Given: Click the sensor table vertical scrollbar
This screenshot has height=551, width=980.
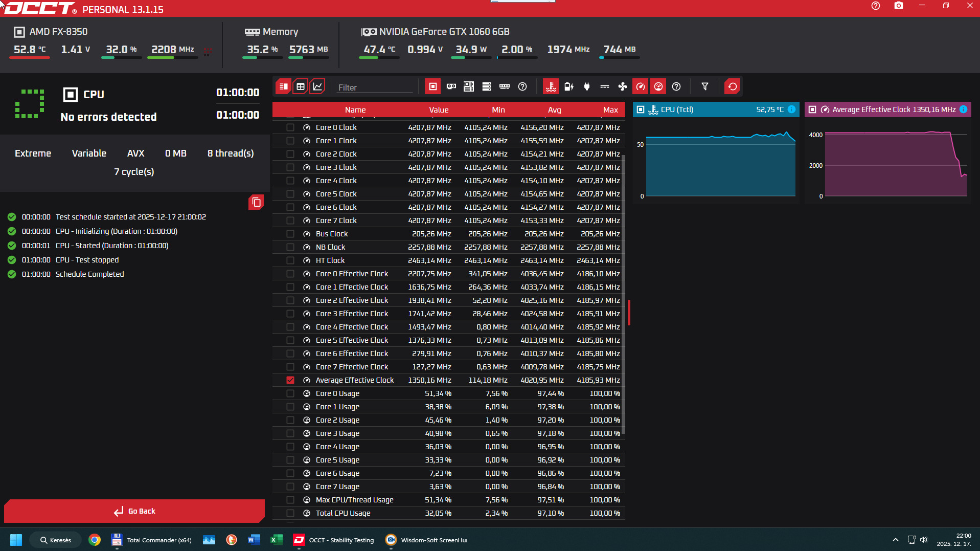Looking at the screenshot, I should pos(624,294).
